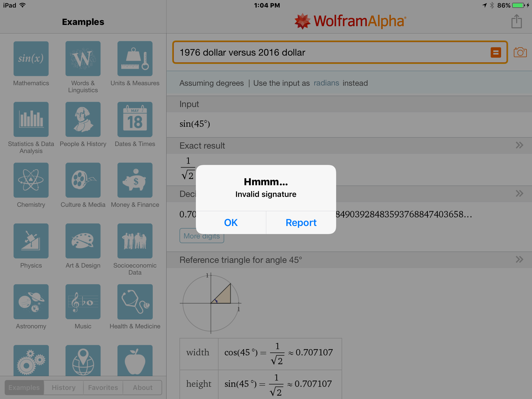Tap the height sin(45°) table row
Image resolution: width=532 pixels, height=399 pixels.
261,384
